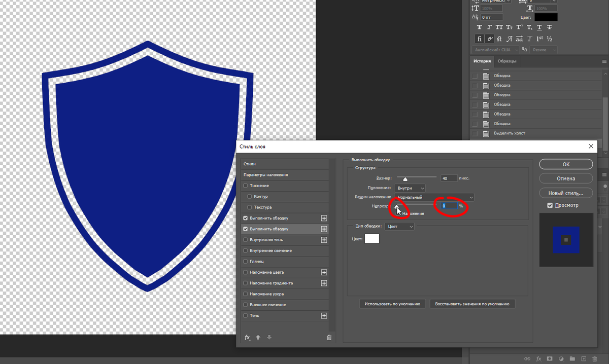
Task: Click link layers icon in Layers panel
Action: click(x=527, y=358)
